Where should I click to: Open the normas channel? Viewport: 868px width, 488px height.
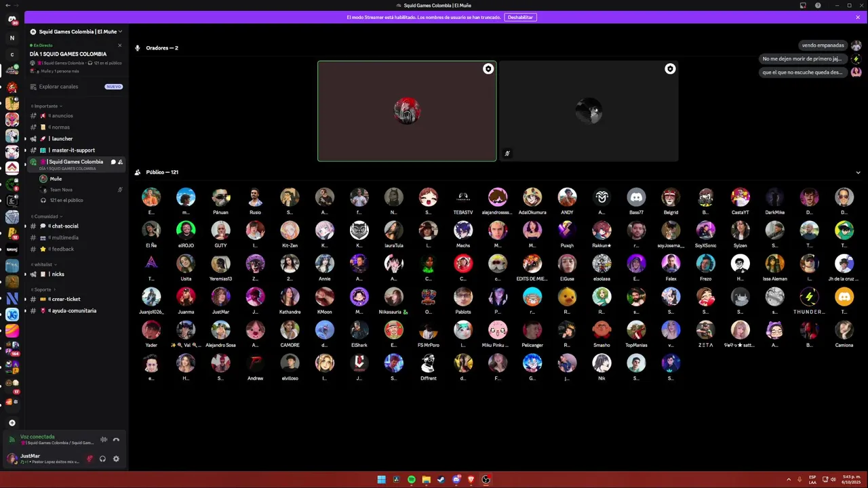point(75,127)
